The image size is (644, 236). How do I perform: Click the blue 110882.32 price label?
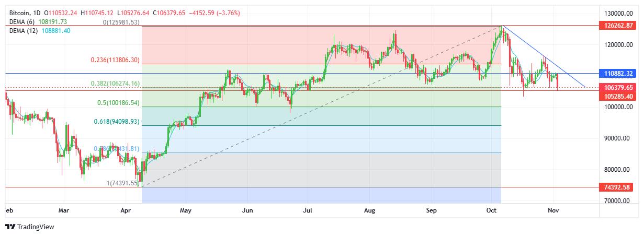[618, 74]
